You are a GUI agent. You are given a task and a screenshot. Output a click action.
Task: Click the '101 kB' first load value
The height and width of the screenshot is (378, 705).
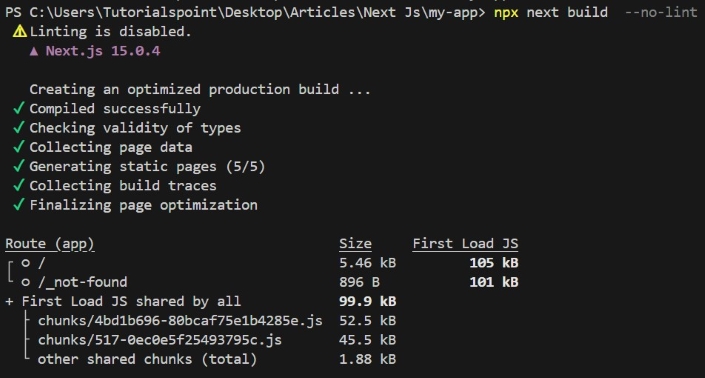tap(494, 282)
